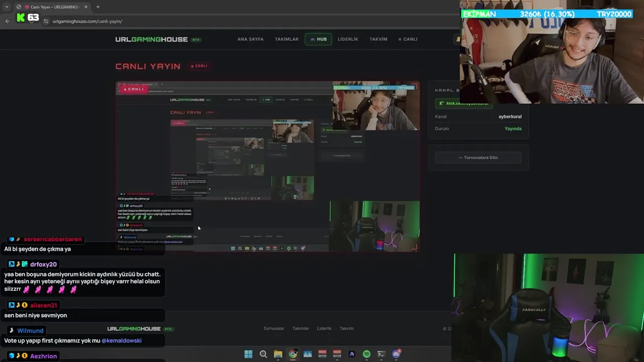Open the LİDERLİK navigation item
This screenshot has width=644, height=362.
[348, 39]
